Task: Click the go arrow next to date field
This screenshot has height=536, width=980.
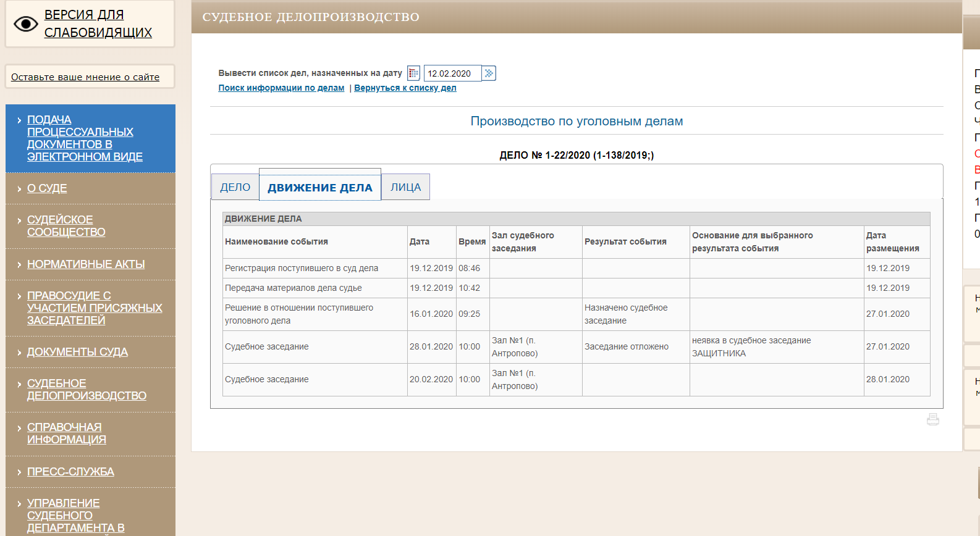Action: (x=489, y=73)
